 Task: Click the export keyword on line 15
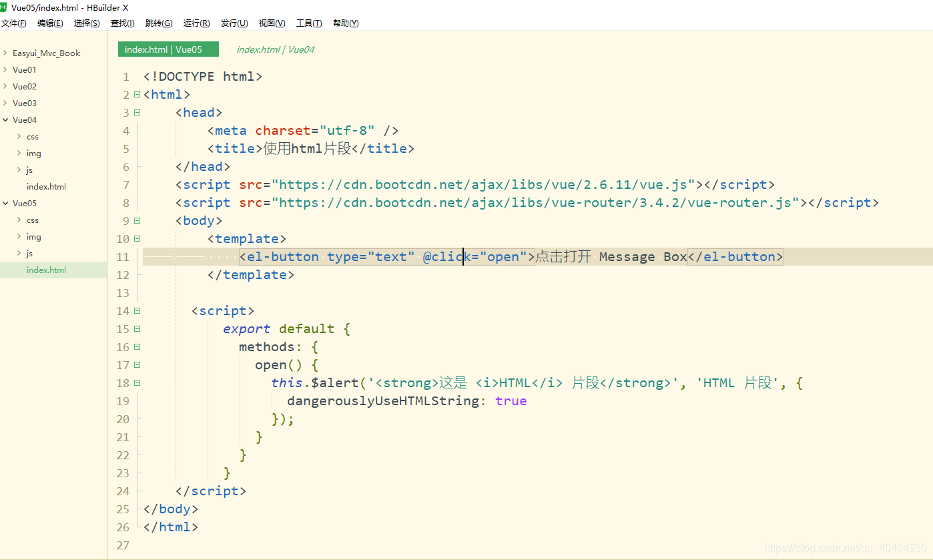tap(247, 329)
